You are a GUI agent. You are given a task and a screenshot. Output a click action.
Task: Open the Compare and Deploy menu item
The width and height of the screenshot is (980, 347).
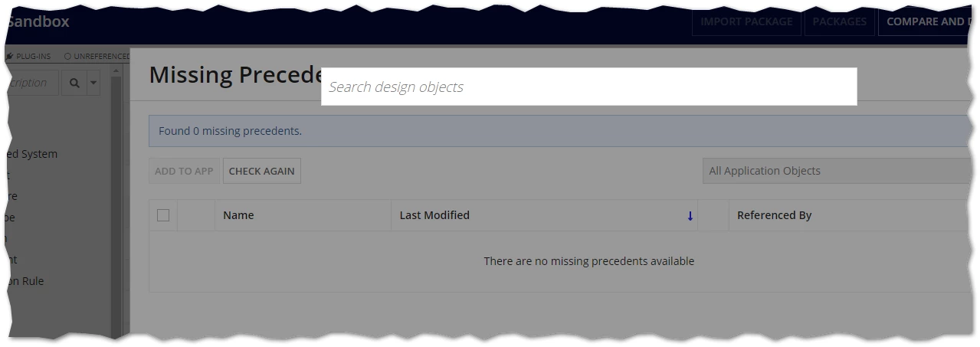coord(927,21)
